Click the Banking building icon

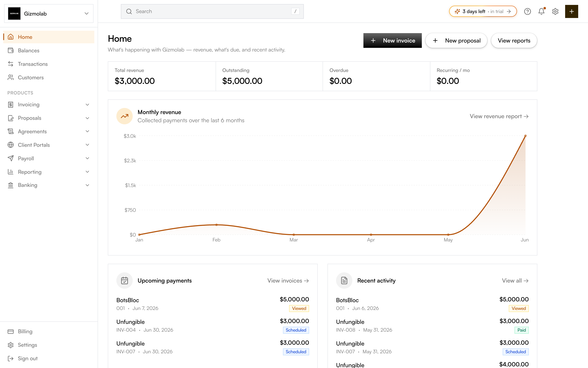[x=11, y=185]
